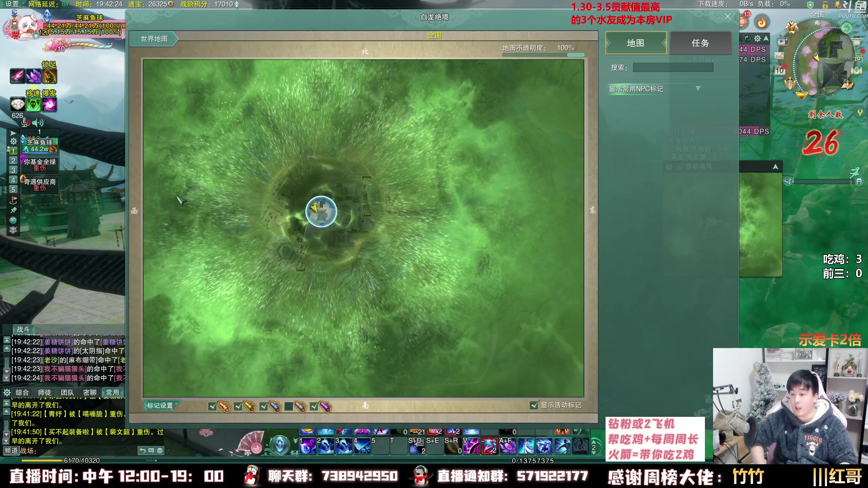868x488 pixels.
Task: Switch to the 任务 tab
Action: click(x=700, y=43)
